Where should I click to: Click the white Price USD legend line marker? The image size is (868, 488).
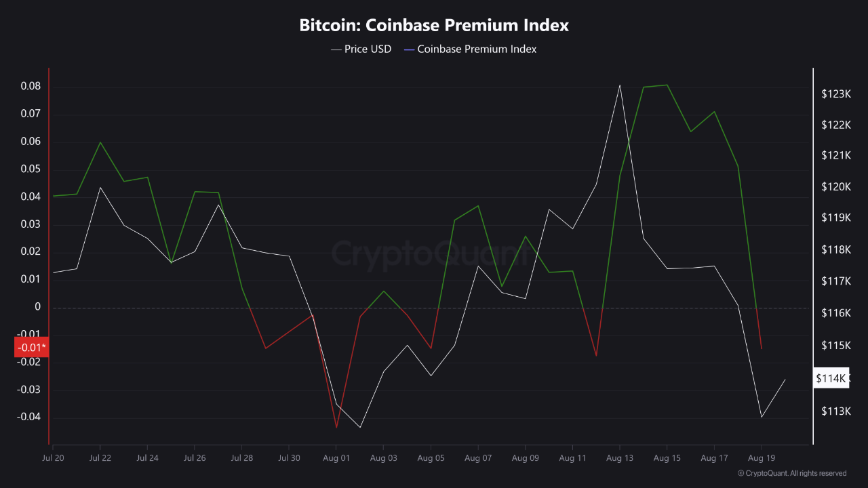[336, 49]
